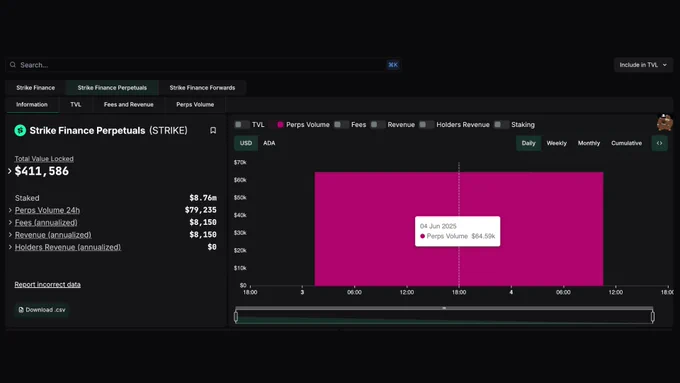Open the Fees and Revenue tab
This screenshot has height=383, width=680.
128,105
